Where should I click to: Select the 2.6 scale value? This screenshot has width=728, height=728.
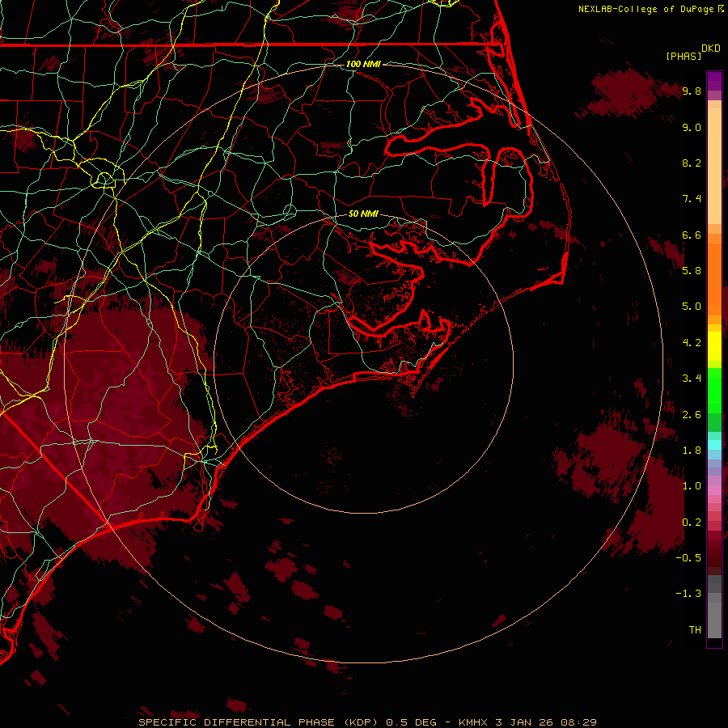point(692,415)
